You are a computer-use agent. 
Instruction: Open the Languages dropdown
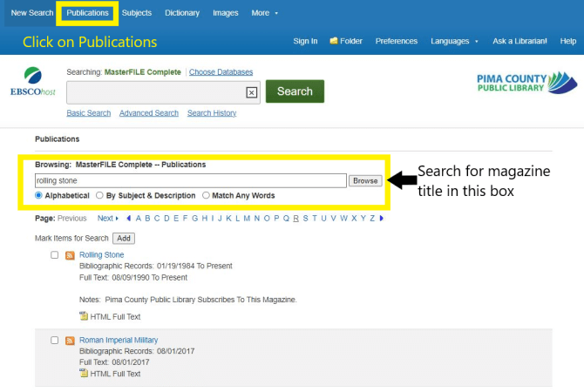[454, 41]
